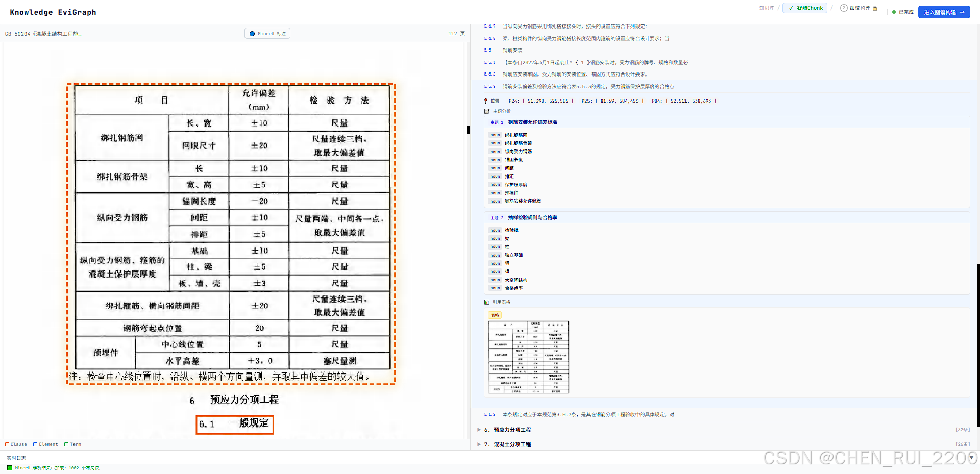Click the green check icon in the MinerU log entry
This screenshot has height=474, width=980.
tap(10, 468)
